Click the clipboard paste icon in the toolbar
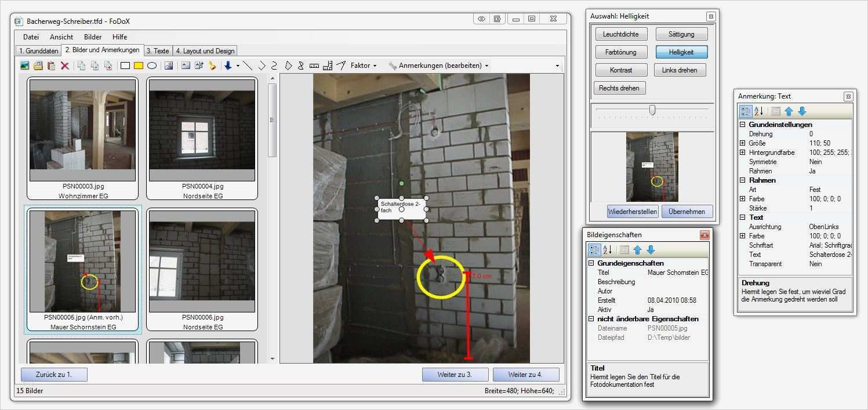The height and width of the screenshot is (410, 868). pos(51,66)
